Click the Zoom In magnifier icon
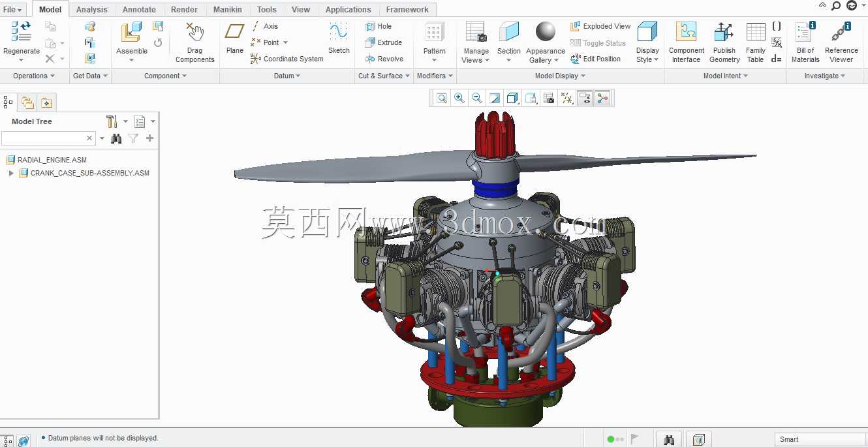The height and width of the screenshot is (447, 868). [459, 98]
